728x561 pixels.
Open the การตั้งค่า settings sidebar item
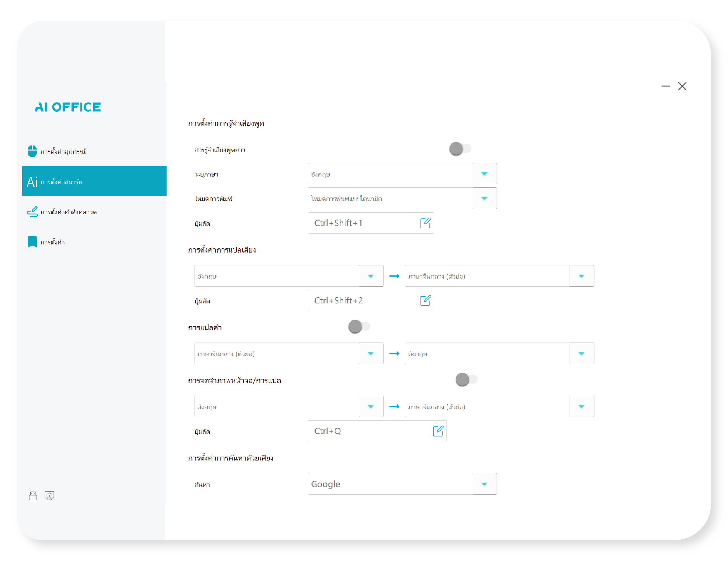point(53,242)
